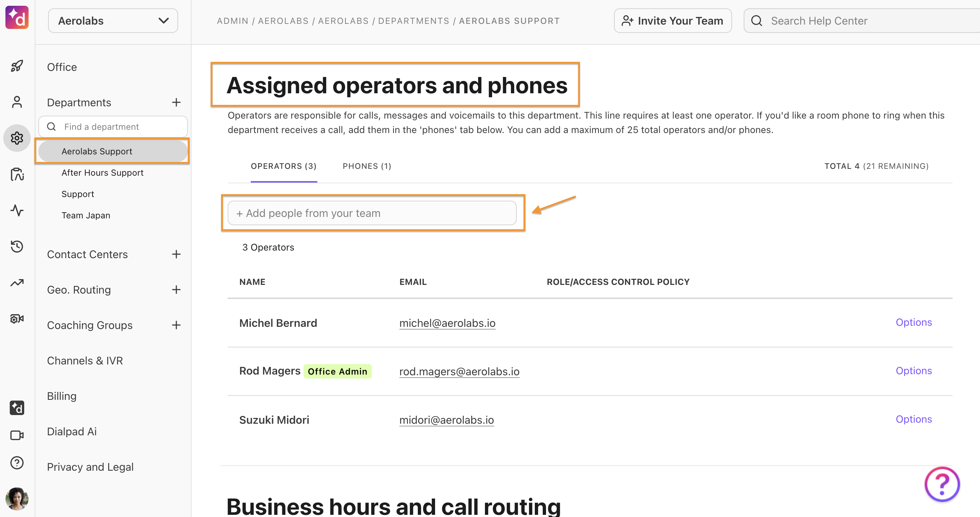The width and height of the screenshot is (980, 517).
Task: Open Billing in the menu
Action: (x=62, y=396)
